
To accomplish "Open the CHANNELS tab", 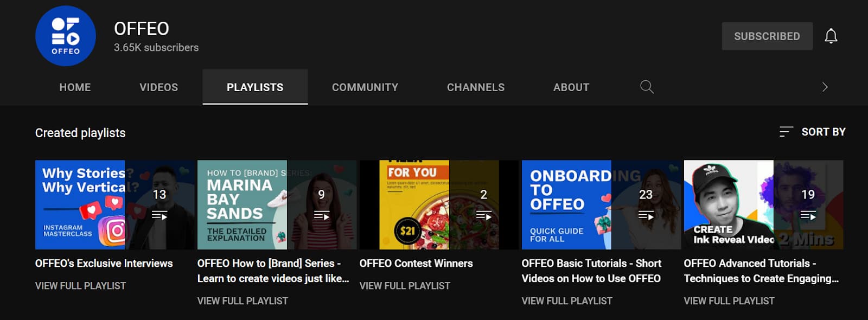I will point(476,87).
